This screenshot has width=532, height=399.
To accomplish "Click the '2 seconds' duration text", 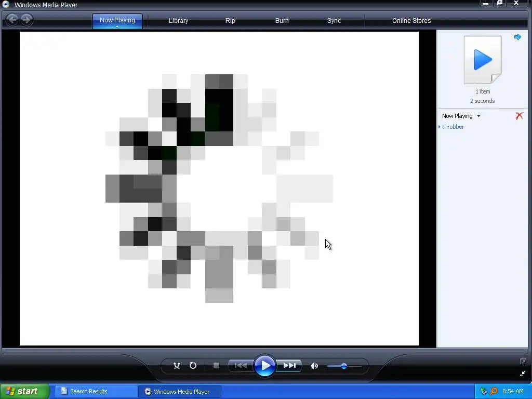I will pyautogui.click(x=482, y=101).
